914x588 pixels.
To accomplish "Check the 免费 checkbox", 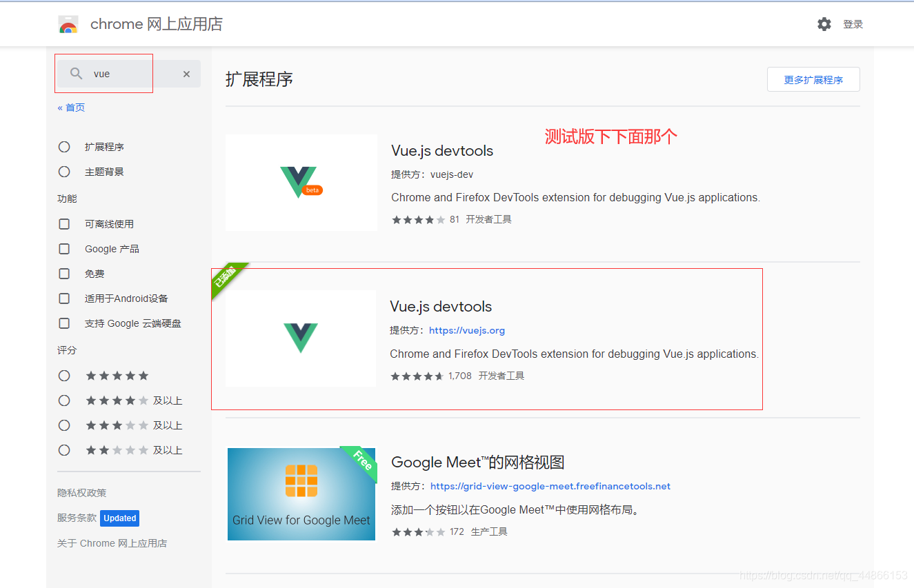I will (64, 274).
